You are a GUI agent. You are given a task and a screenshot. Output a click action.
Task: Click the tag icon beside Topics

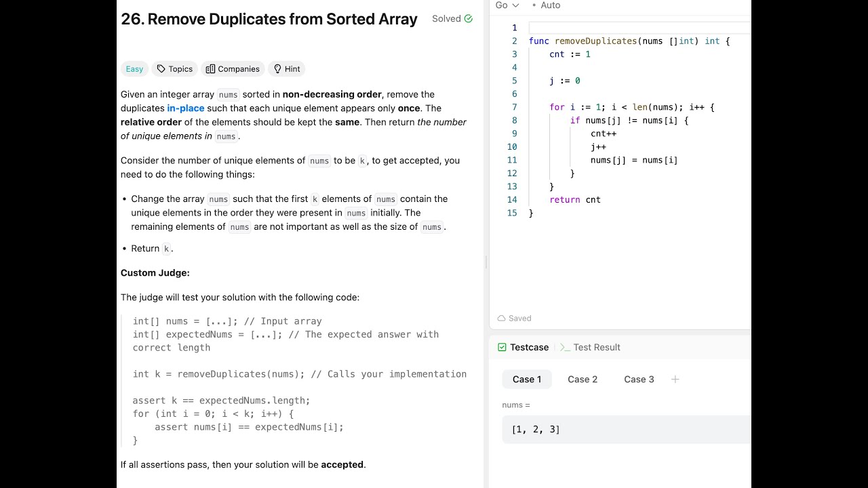tap(161, 69)
